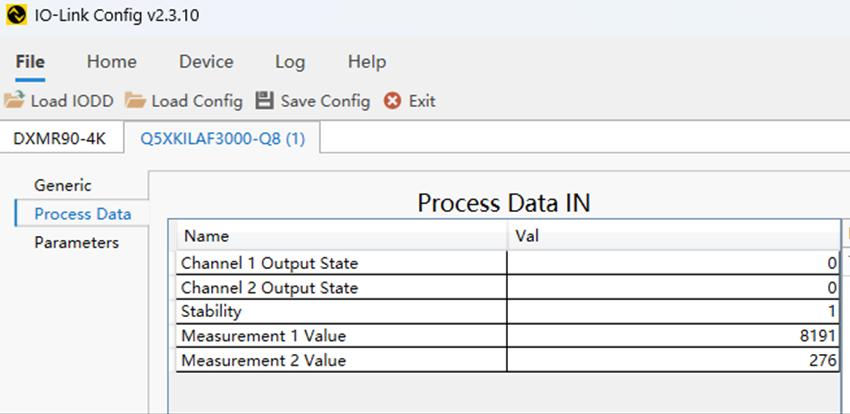
Task: Open the Device ribbon tab
Action: [x=206, y=62]
